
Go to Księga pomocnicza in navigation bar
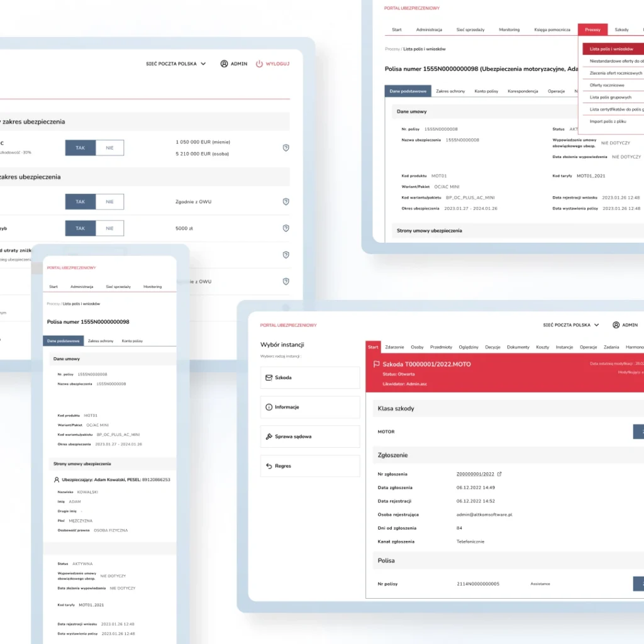coord(553,30)
